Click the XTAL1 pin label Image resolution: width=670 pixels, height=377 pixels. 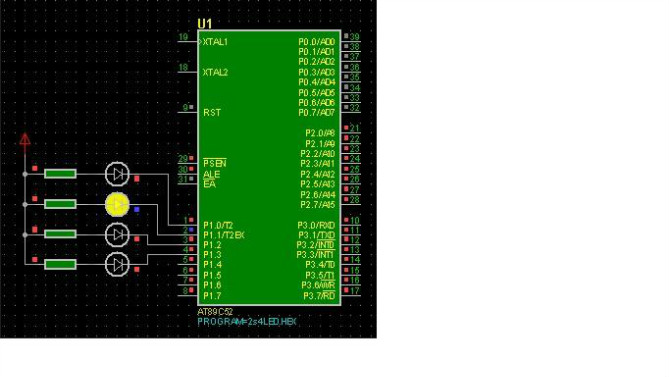tap(215, 42)
